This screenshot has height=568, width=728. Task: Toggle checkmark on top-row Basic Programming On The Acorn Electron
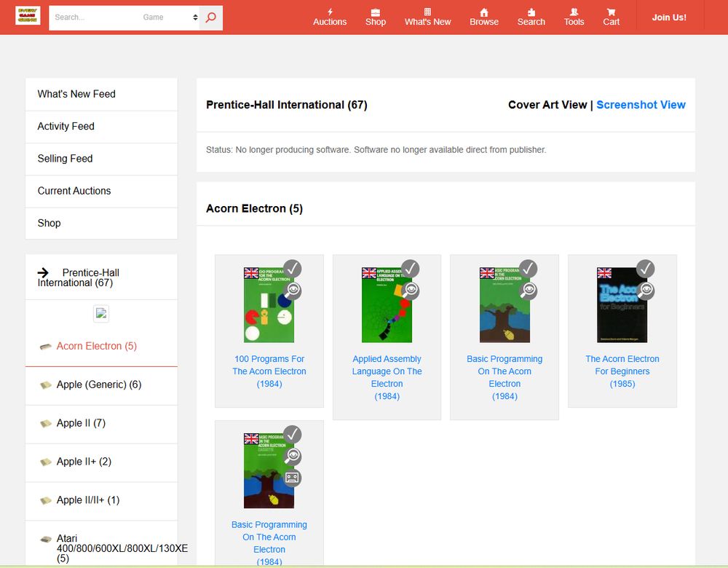click(529, 269)
